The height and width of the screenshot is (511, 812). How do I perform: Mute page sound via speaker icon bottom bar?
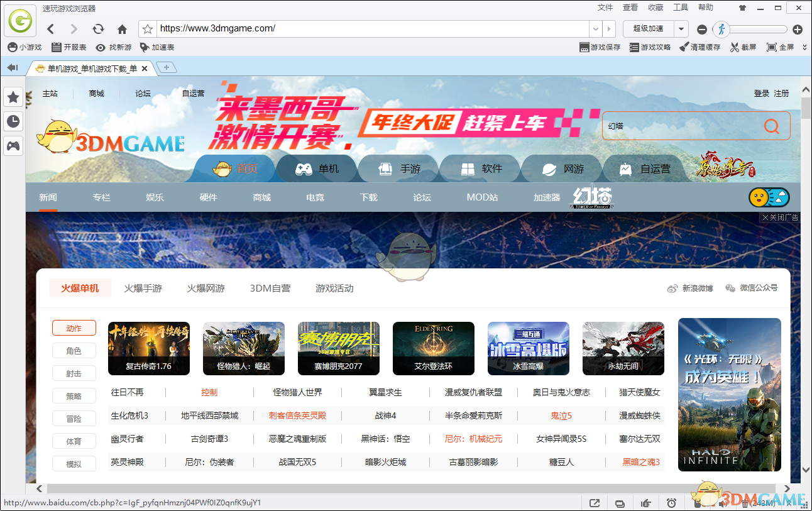[723, 503]
